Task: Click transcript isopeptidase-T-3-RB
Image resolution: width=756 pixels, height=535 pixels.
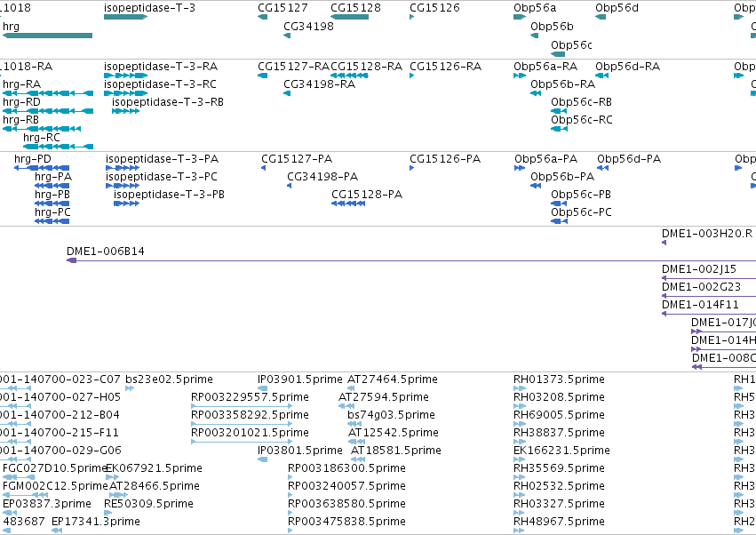Action: coord(125,111)
